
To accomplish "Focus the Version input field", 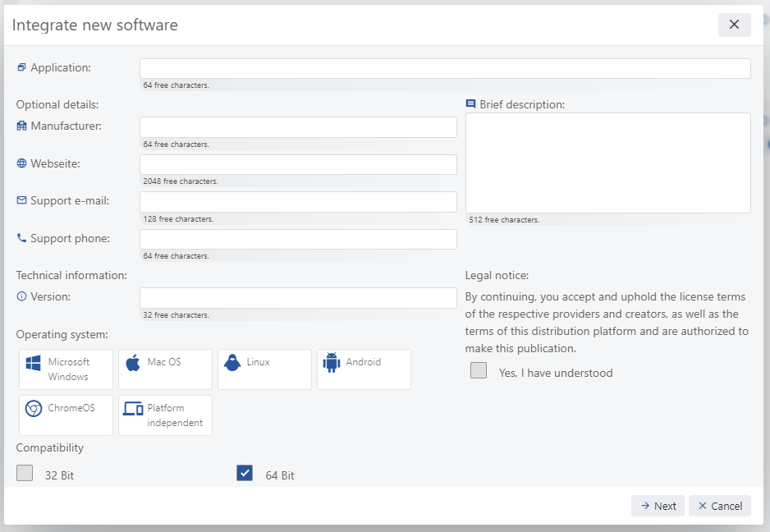I will pos(298,298).
